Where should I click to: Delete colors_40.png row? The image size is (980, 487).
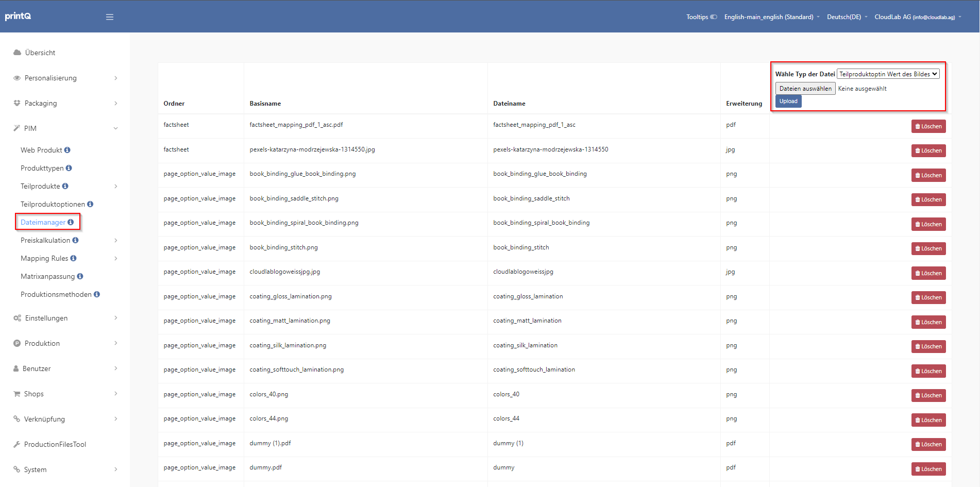tap(928, 395)
